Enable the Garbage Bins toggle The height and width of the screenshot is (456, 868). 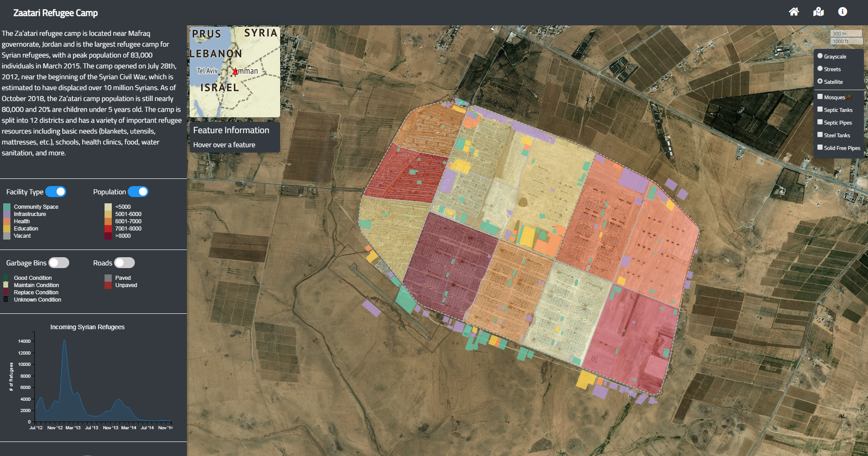(x=59, y=263)
